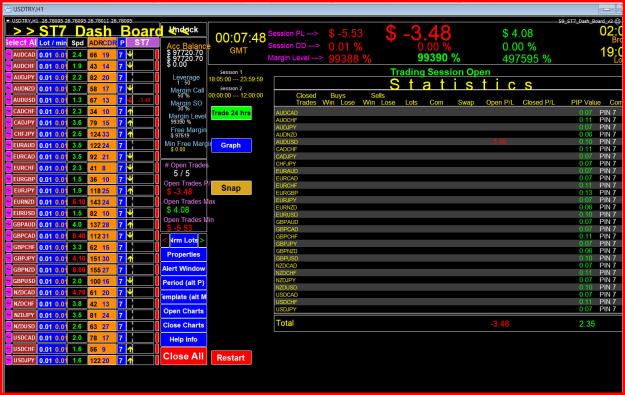Click the USDCHF yellow up-arrow signal icon
This screenshot has width=625, height=395.
130,349
